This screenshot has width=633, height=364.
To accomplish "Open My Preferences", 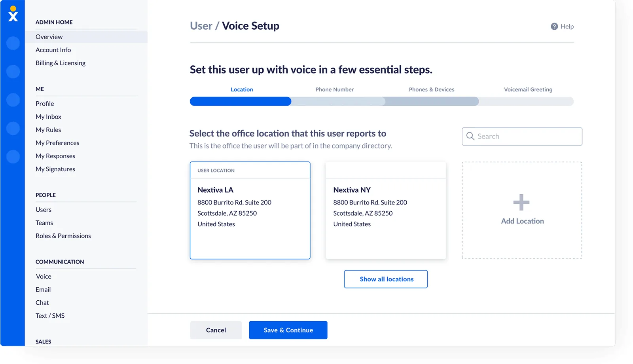I will coord(57,143).
